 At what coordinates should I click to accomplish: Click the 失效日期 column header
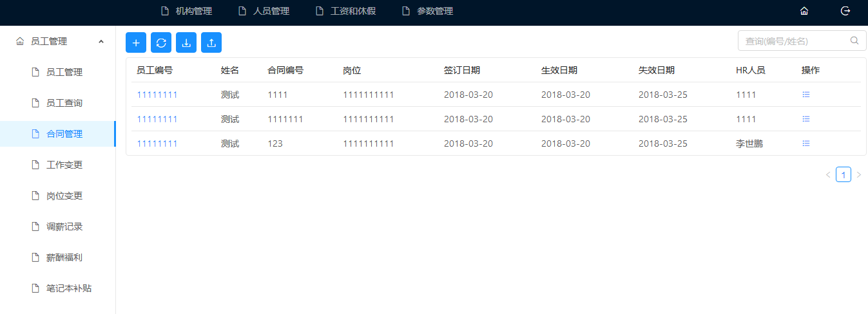click(657, 70)
